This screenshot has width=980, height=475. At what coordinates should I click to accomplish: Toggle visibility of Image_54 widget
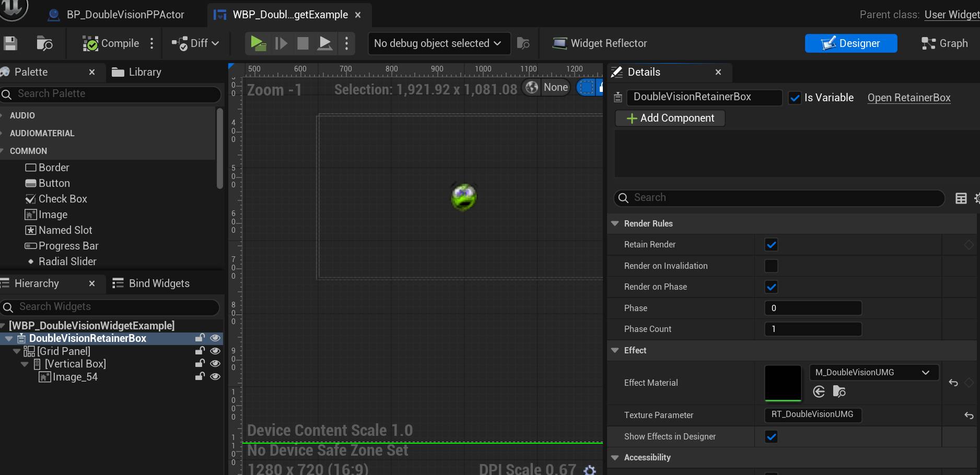pos(215,376)
